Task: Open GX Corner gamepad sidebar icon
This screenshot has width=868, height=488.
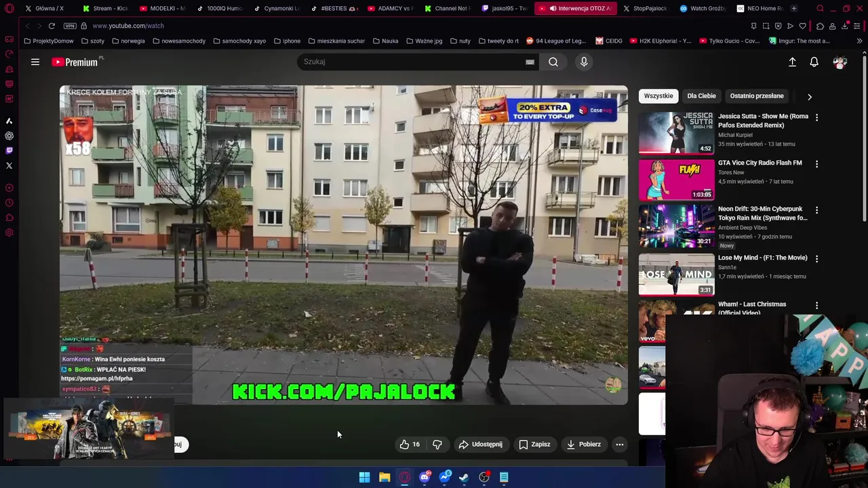Action: pyautogui.click(x=9, y=39)
